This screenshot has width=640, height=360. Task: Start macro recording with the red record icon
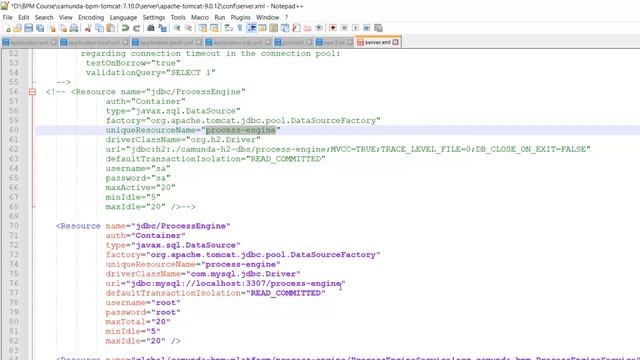click(333, 28)
